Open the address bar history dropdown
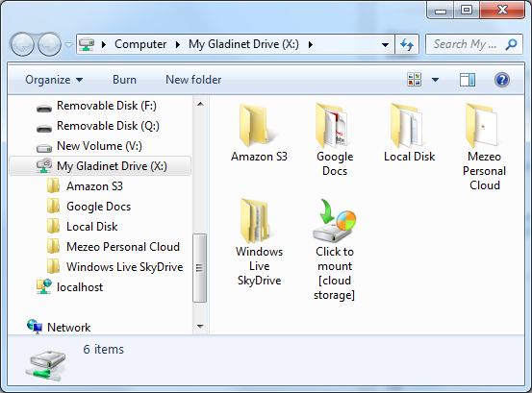 385,45
